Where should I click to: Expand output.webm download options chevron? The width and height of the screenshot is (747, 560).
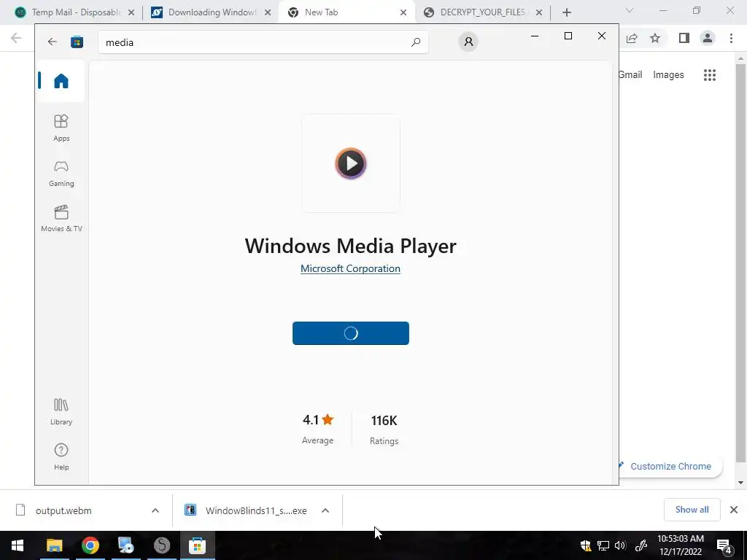click(x=155, y=510)
